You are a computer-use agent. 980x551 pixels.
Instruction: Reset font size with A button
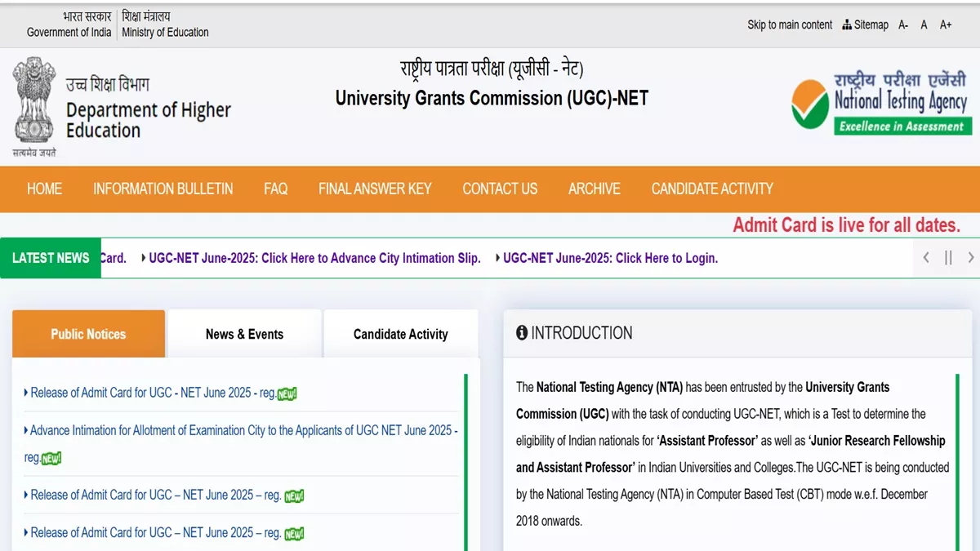924,24
